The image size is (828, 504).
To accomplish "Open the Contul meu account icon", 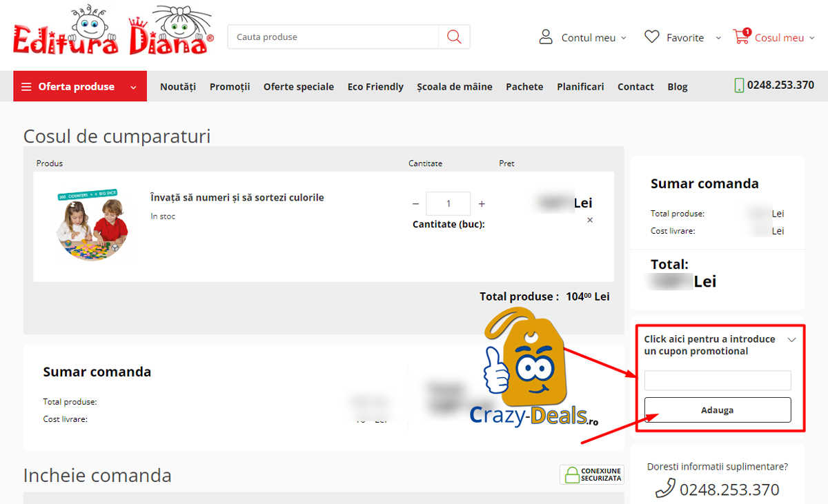I will pos(546,37).
